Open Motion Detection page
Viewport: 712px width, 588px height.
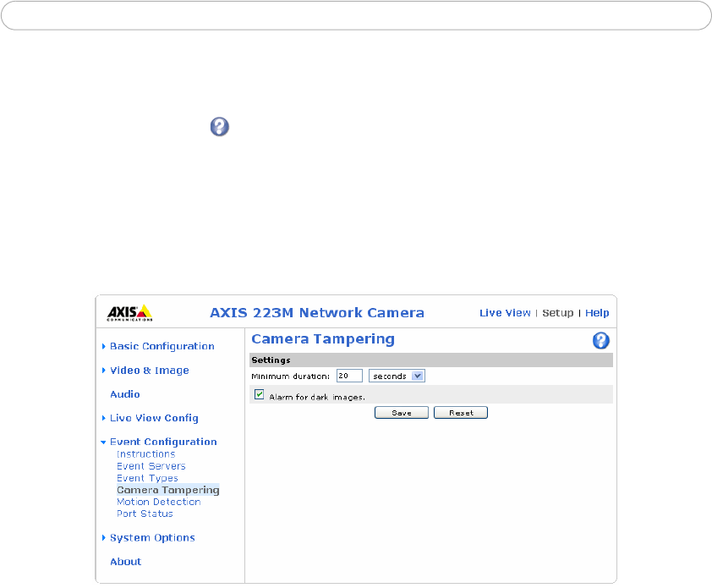(x=158, y=502)
